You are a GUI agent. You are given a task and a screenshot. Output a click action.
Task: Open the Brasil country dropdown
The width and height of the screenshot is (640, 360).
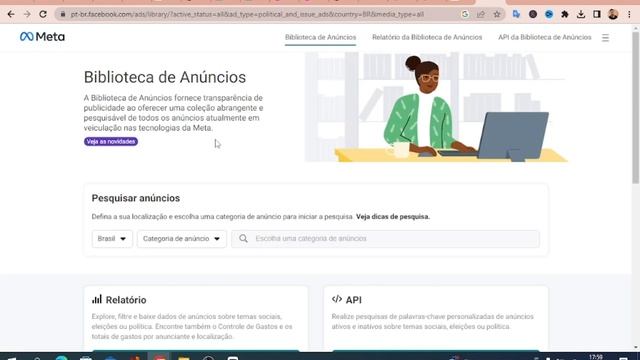point(112,239)
